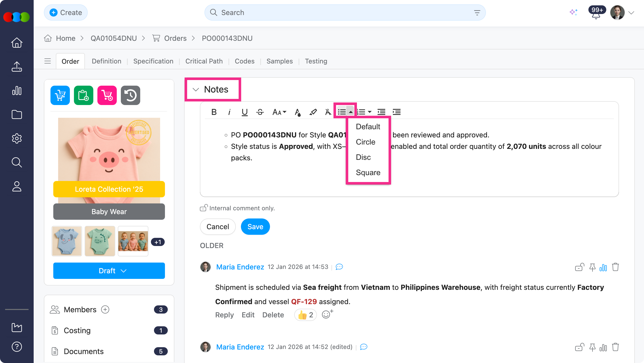The height and width of the screenshot is (363, 644).
Task: Toggle thumbs up reaction with 2 count
Action: pos(305,315)
